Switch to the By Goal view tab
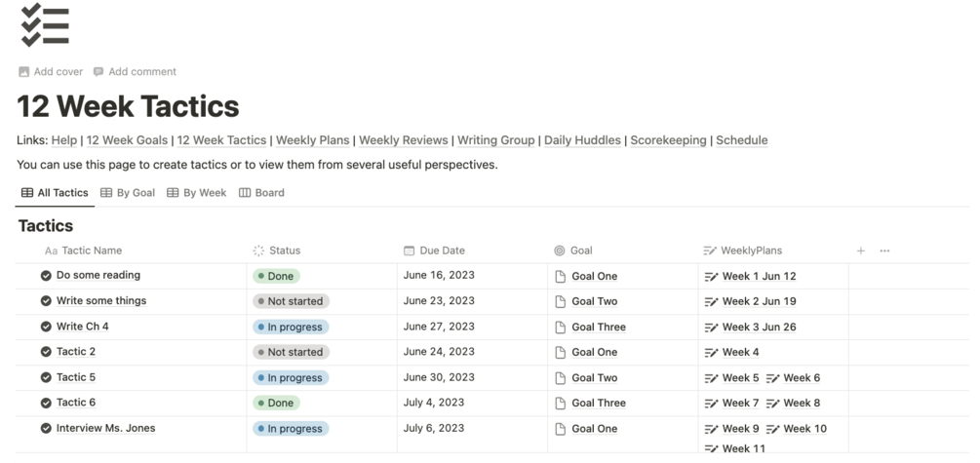 (127, 193)
